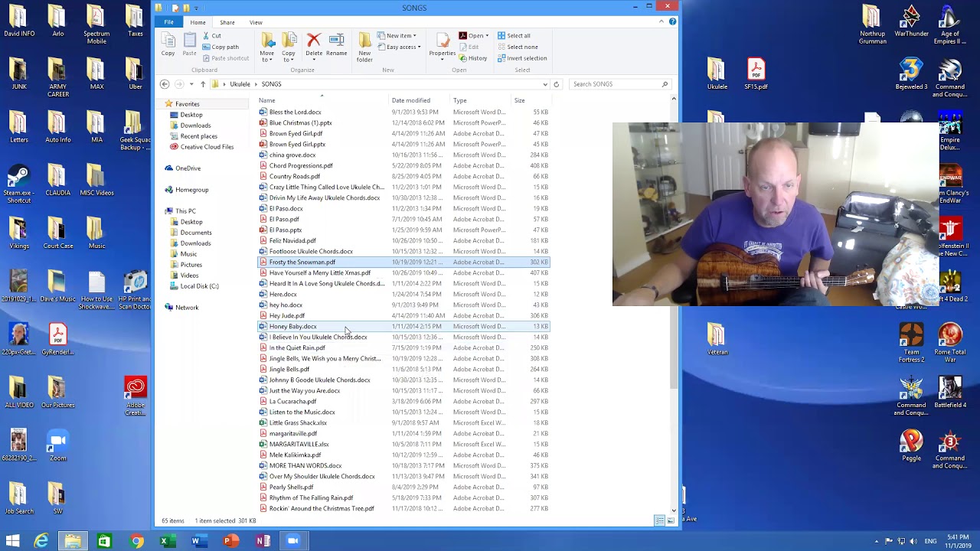The width and height of the screenshot is (980, 551).
Task: Select Creative Cloud Files in Favorites
Action: tap(201, 146)
